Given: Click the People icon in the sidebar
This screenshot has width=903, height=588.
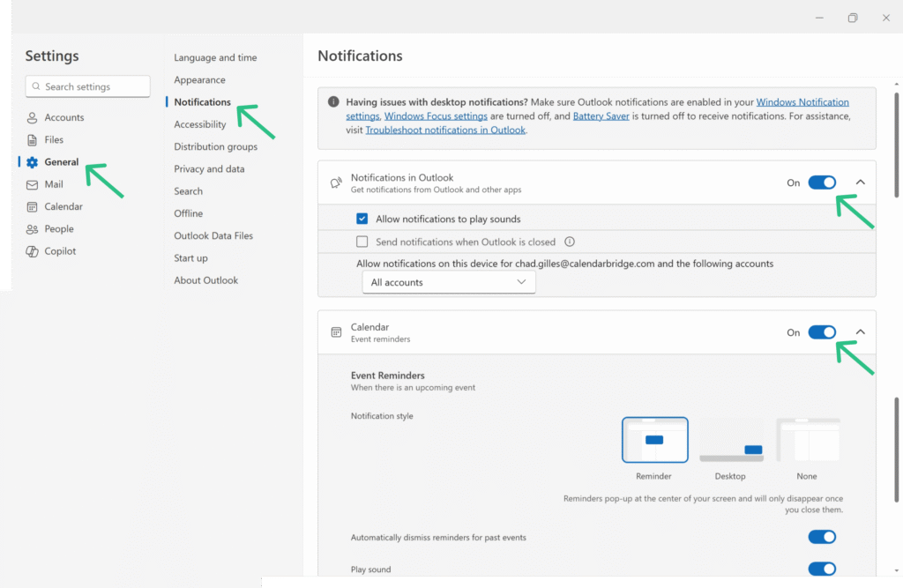Looking at the screenshot, I should click(x=33, y=229).
